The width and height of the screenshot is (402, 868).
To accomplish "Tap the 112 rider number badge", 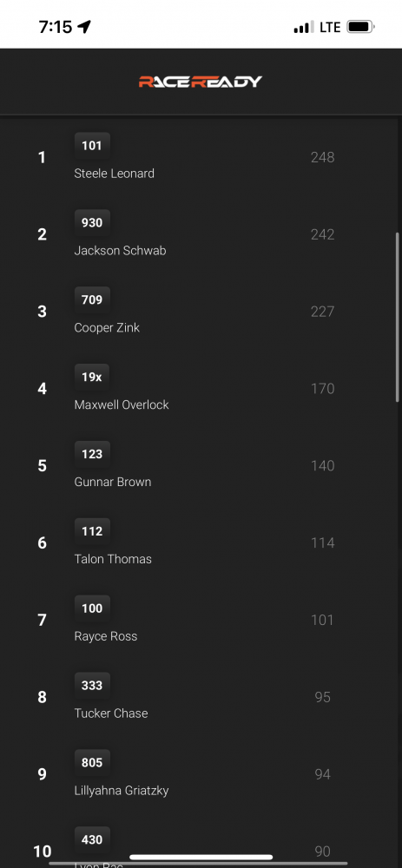I will (92, 531).
